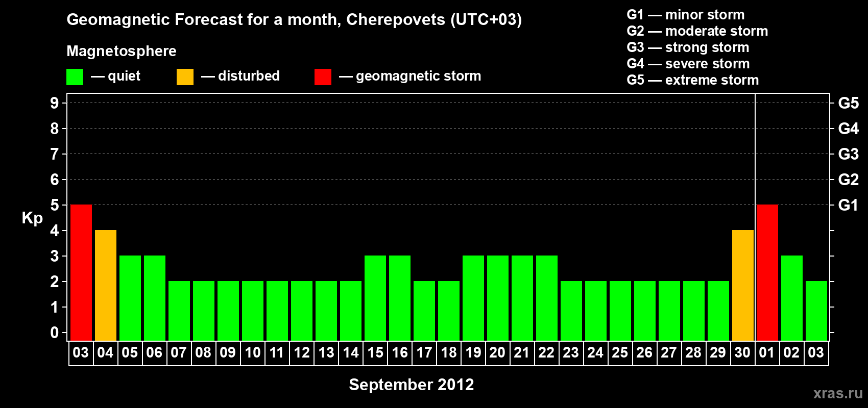Click the '— disturbed' legend label
Viewport: 868px width, 408px height.
[x=240, y=76]
